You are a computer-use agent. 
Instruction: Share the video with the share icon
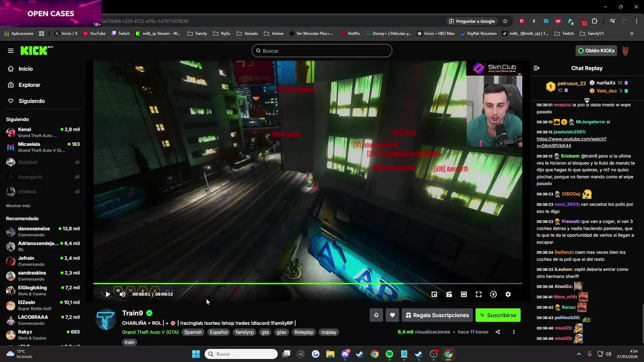(x=498, y=332)
